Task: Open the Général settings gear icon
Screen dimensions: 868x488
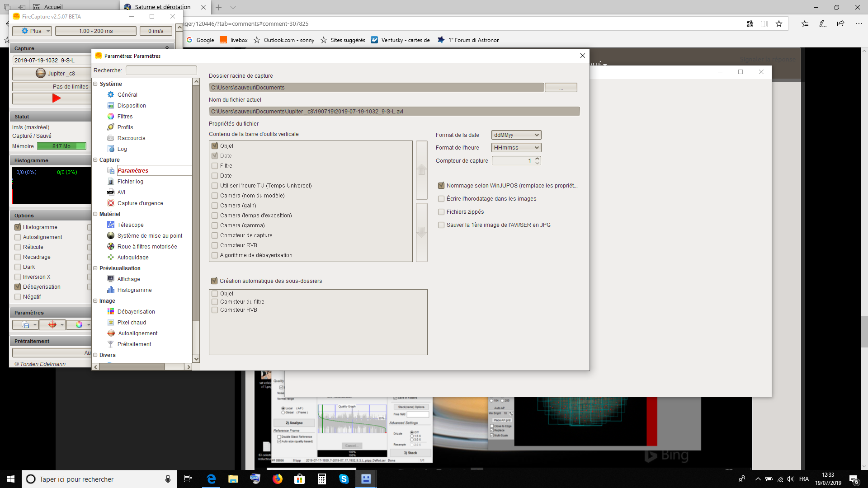Action: click(111, 94)
